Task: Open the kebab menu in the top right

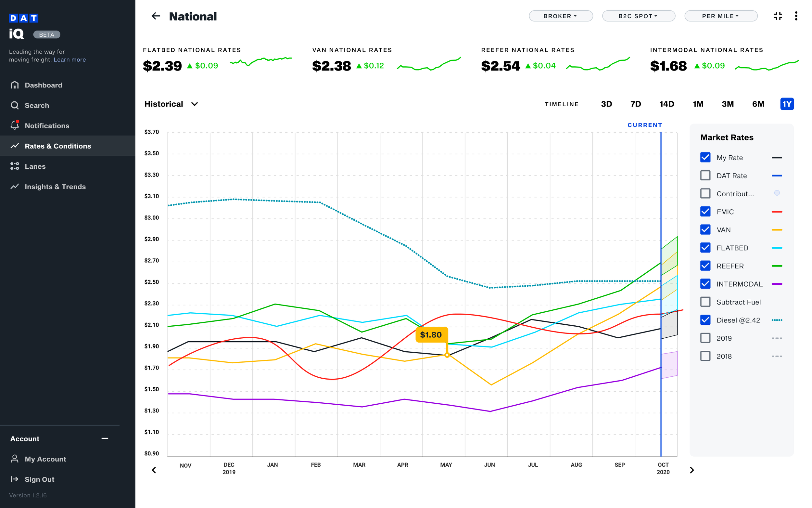Action: point(796,16)
